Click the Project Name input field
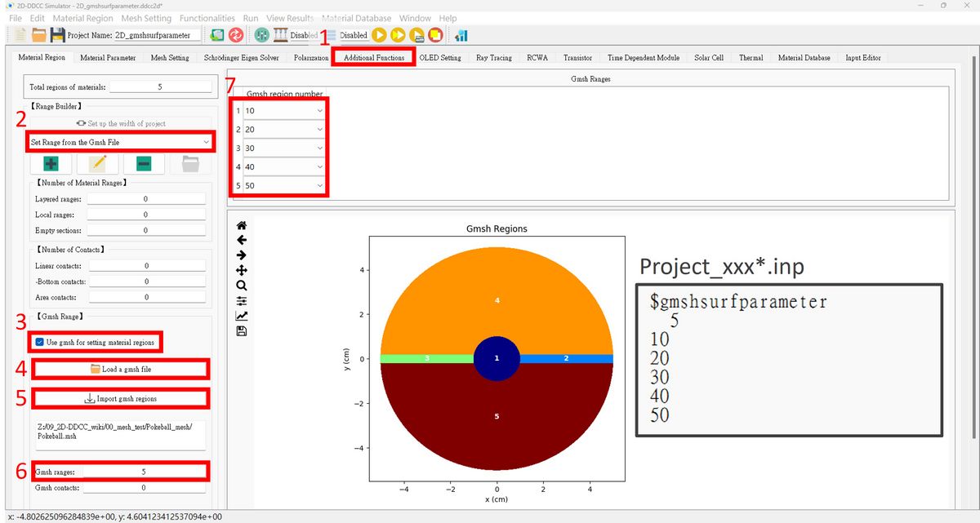 tap(157, 35)
